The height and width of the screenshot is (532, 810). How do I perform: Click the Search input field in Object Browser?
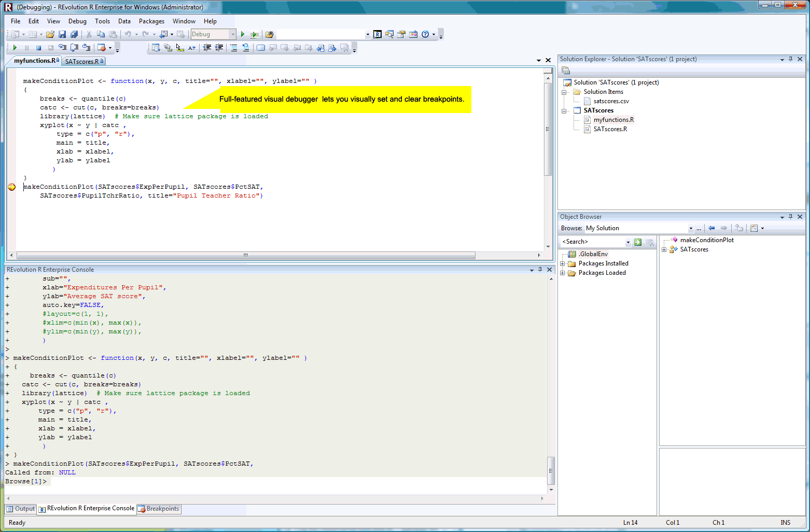coord(593,242)
